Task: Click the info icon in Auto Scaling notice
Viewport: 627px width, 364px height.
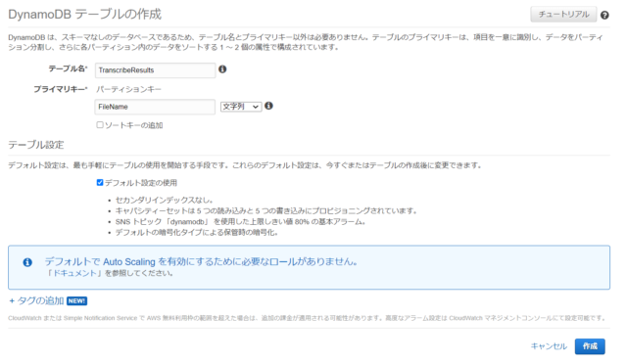Action: click(27, 262)
